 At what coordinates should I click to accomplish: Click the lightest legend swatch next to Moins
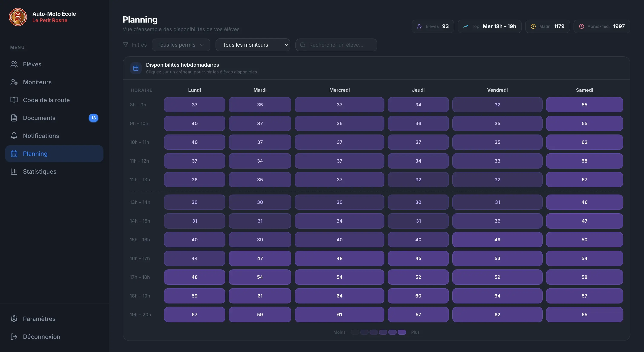coord(355,332)
